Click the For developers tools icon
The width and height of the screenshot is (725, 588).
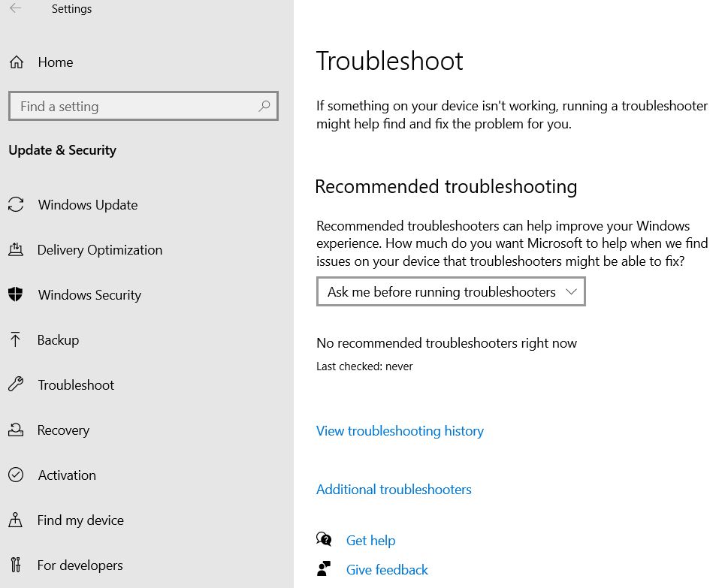(16, 565)
